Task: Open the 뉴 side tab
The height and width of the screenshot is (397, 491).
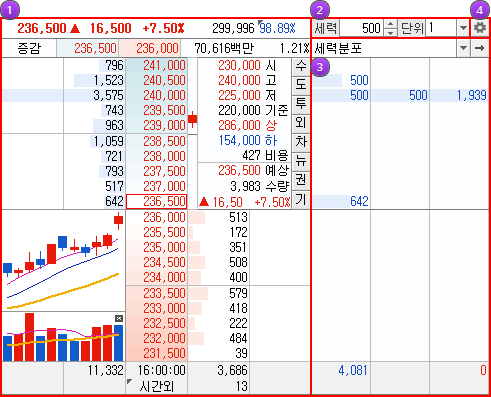Action: coord(301,161)
